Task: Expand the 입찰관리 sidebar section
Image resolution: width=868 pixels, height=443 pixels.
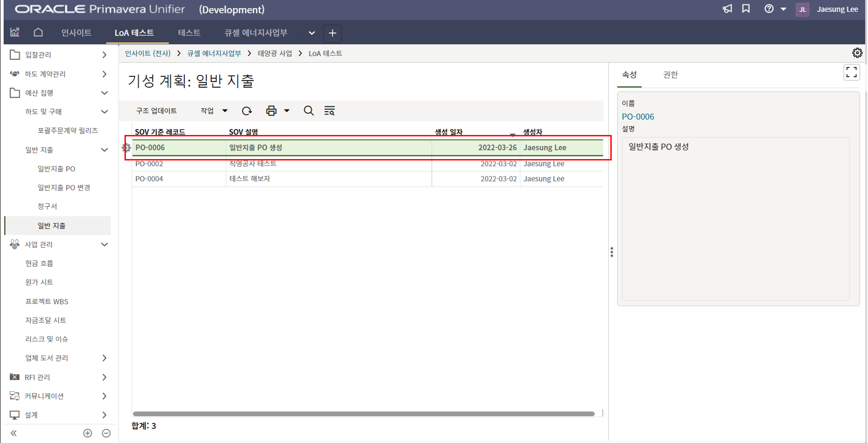Action: point(104,55)
